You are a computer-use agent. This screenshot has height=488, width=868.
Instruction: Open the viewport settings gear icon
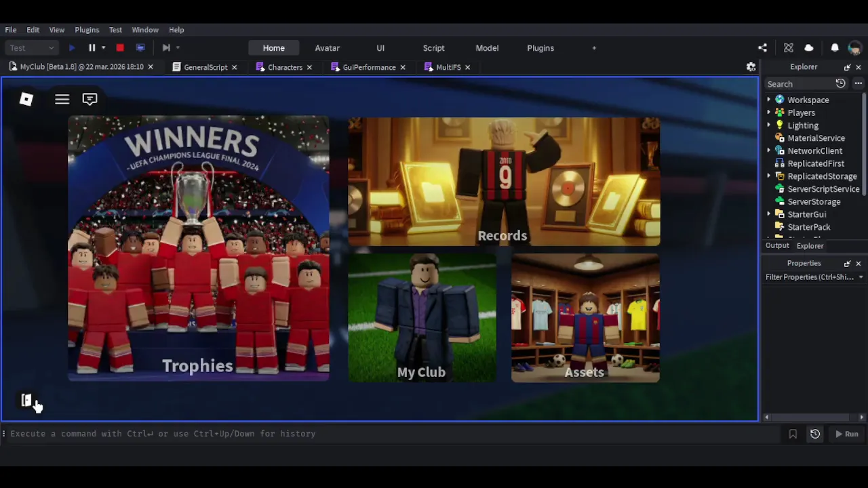(x=751, y=67)
